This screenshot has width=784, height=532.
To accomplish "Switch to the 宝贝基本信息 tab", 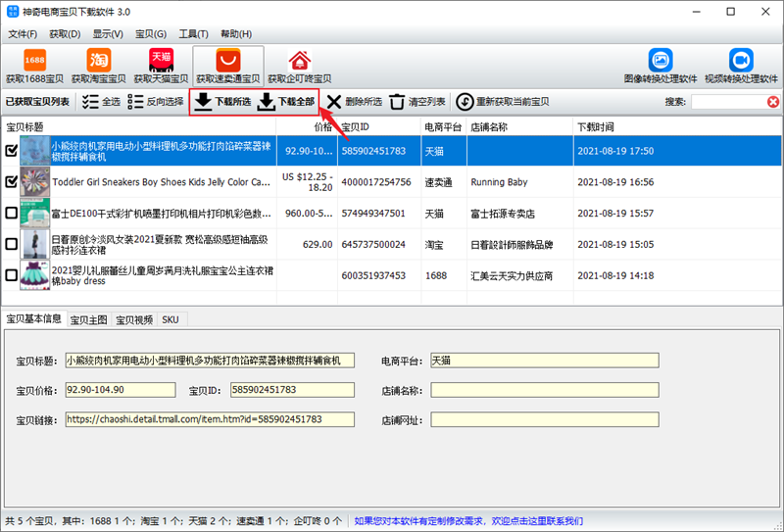I will (33, 318).
